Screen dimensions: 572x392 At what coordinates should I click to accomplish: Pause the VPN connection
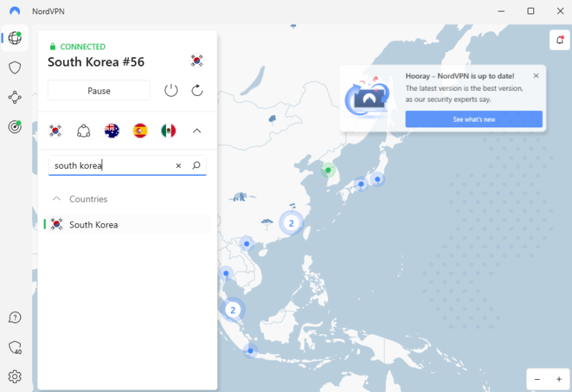[99, 91]
